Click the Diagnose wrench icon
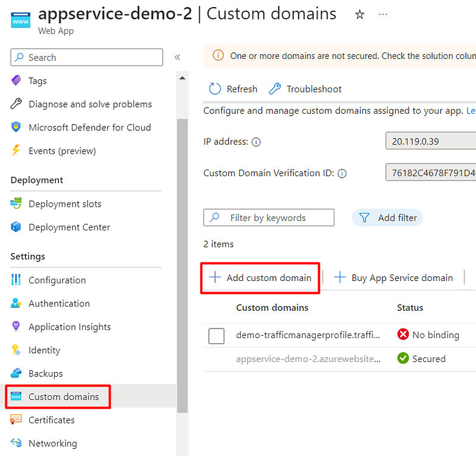 coord(16,104)
